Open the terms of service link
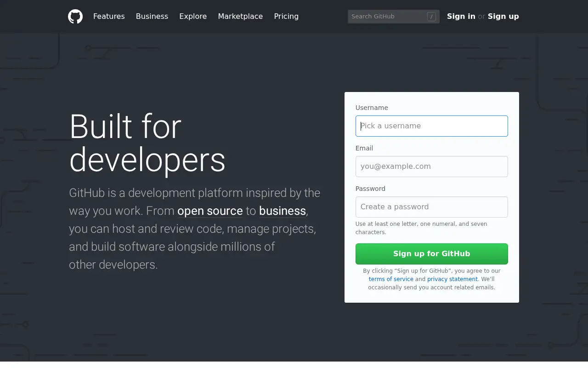 click(391, 279)
